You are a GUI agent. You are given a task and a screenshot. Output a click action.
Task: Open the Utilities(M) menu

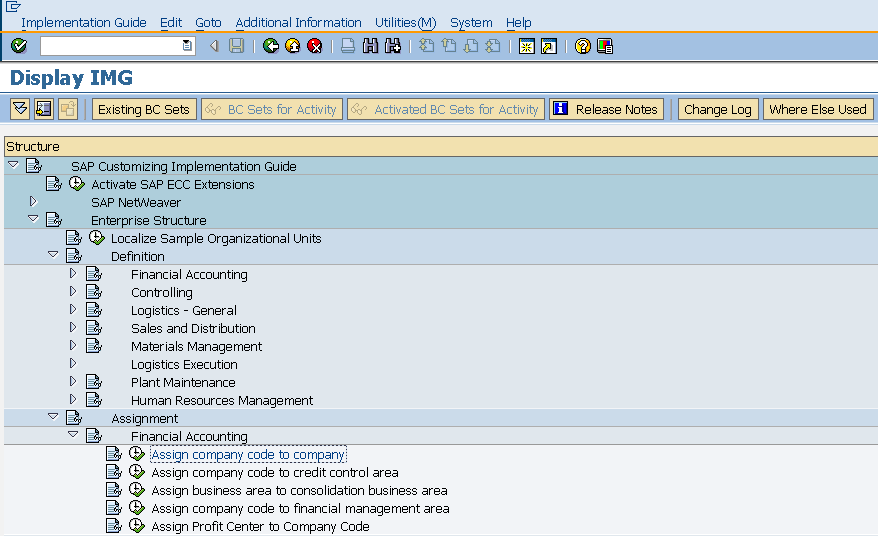pyautogui.click(x=405, y=22)
